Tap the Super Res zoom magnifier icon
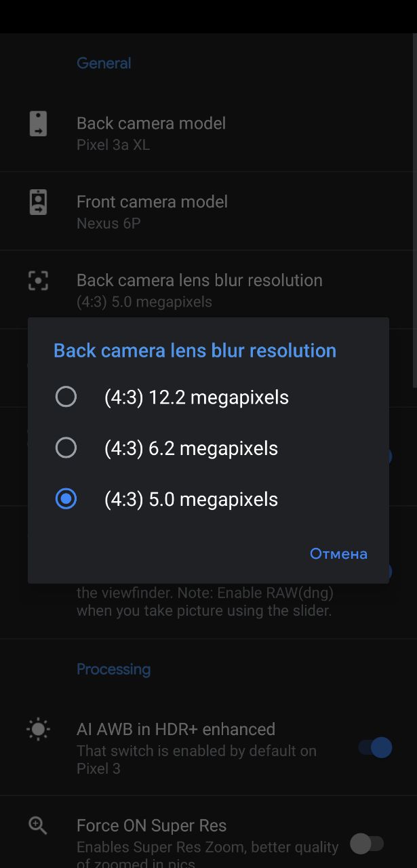417x868 pixels. (38, 825)
